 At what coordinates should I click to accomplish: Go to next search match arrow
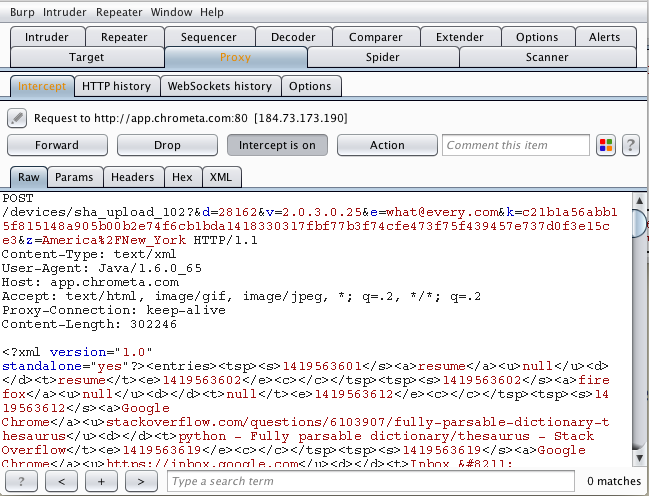pyautogui.click(x=141, y=481)
